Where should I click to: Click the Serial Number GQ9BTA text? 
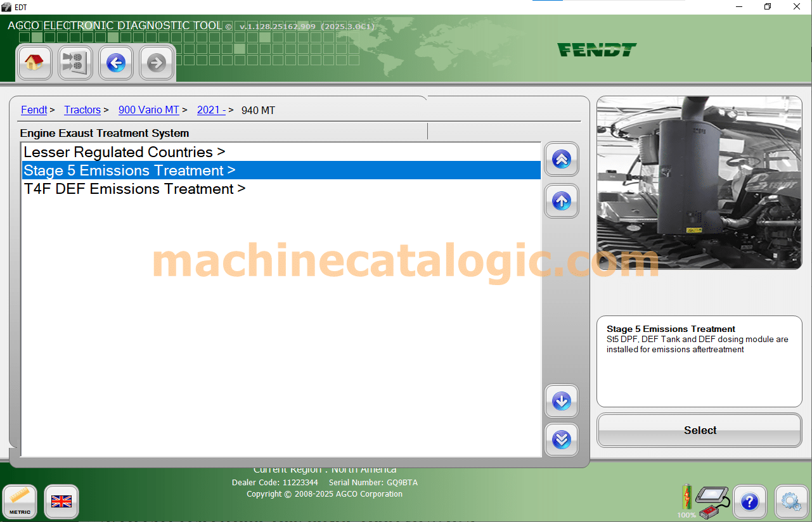point(373,483)
